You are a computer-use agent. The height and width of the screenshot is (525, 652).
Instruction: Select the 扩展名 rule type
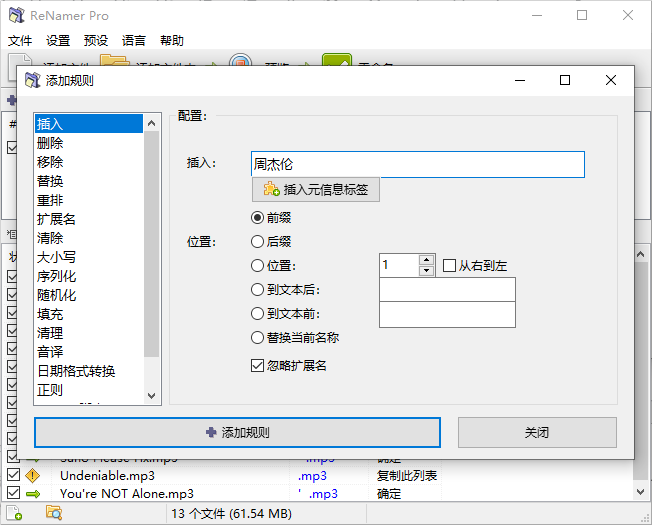tap(89, 219)
